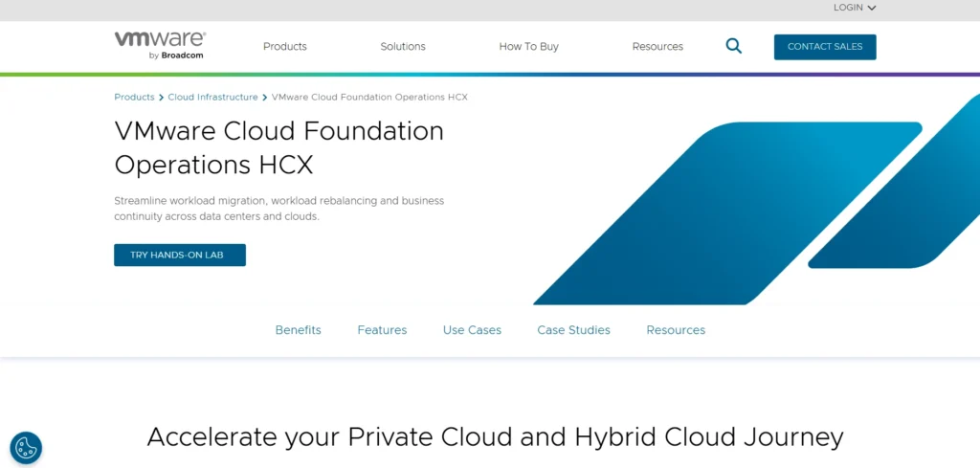Open the Products menu
This screenshot has width=980, height=468.
tap(285, 46)
